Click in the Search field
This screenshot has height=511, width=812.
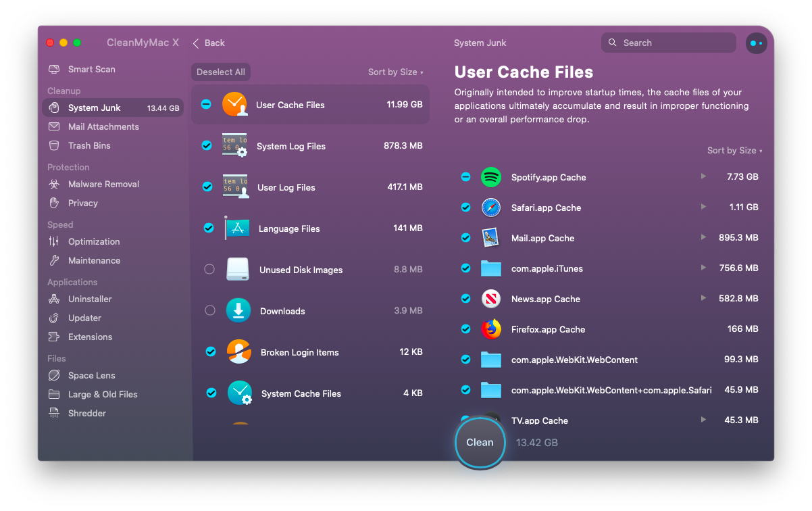pyautogui.click(x=669, y=43)
